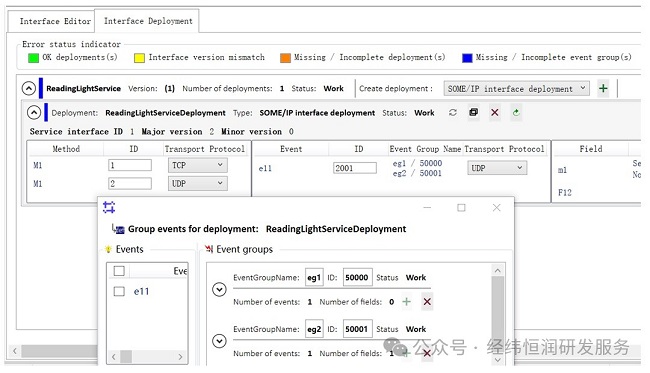Click refresh icon for ReadingLightServiceDeployment
Screen dimensions: 650x373
coord(453,112)
